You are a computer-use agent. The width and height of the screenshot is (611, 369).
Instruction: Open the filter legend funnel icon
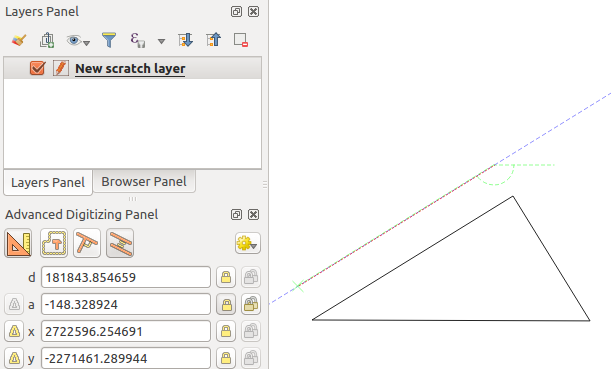109,40
